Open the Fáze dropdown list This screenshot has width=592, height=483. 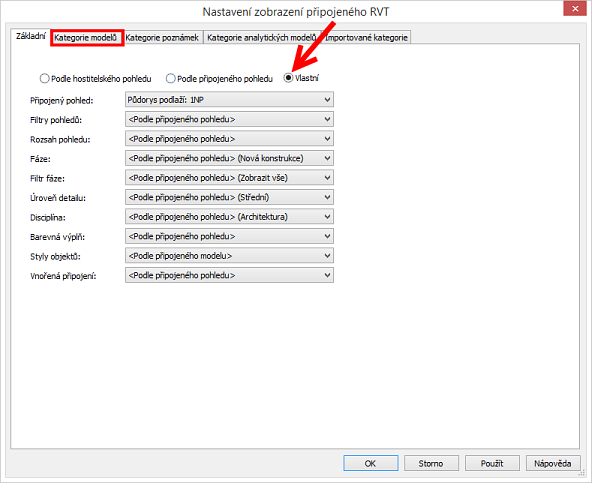click(x=229, y=158)
